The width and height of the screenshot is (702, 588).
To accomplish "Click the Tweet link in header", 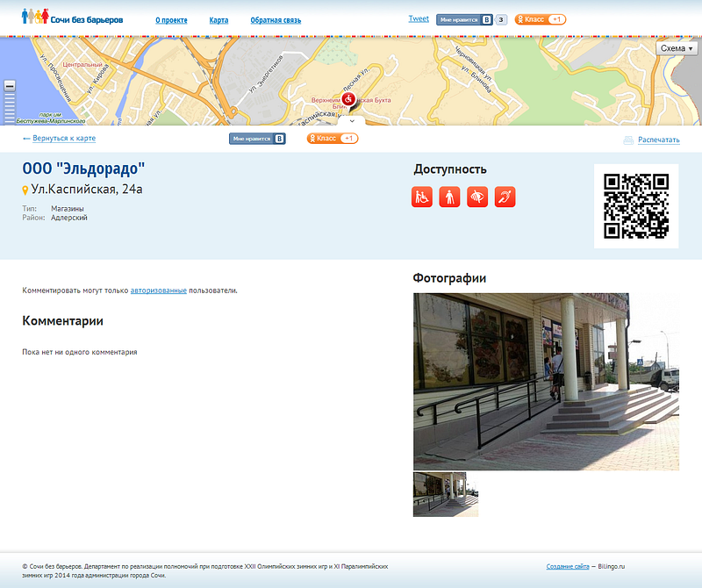I will pos(419,18).
